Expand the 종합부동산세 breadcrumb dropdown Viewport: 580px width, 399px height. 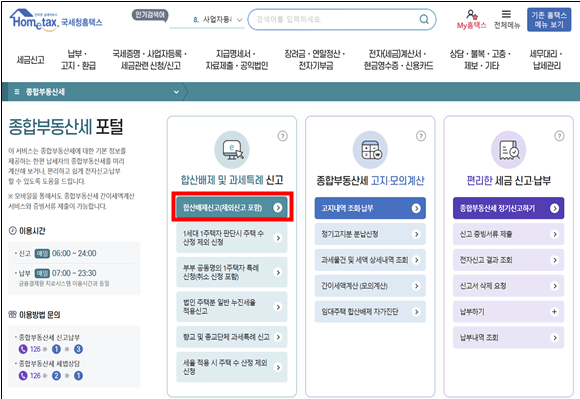point(176,92)
